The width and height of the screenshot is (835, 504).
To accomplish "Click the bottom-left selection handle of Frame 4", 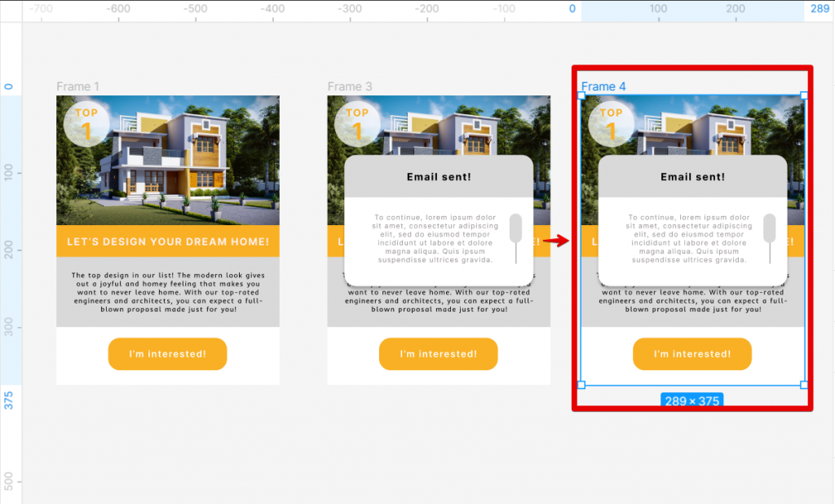I will (581, 384).
